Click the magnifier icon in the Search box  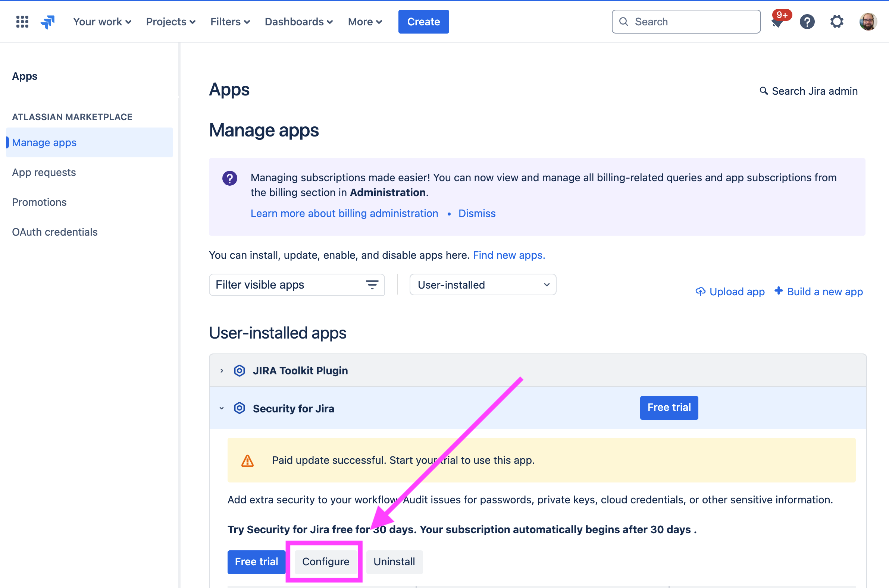coord(623,22)
